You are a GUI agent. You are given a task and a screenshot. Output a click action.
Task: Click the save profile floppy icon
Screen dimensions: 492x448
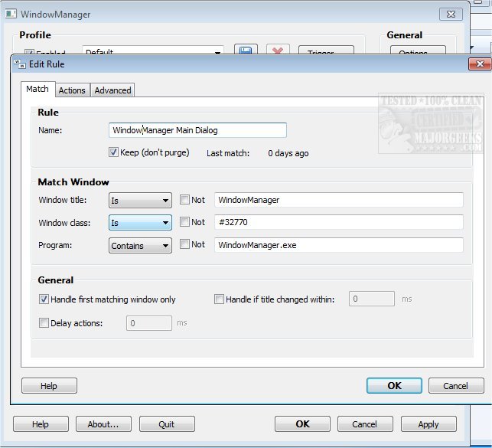[246, 49]
